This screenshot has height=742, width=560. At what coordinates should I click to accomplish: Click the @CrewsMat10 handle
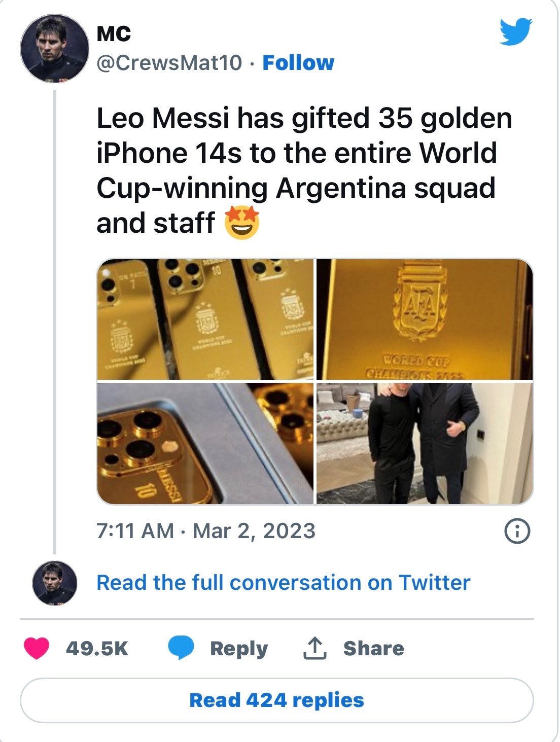click(169, 63)
